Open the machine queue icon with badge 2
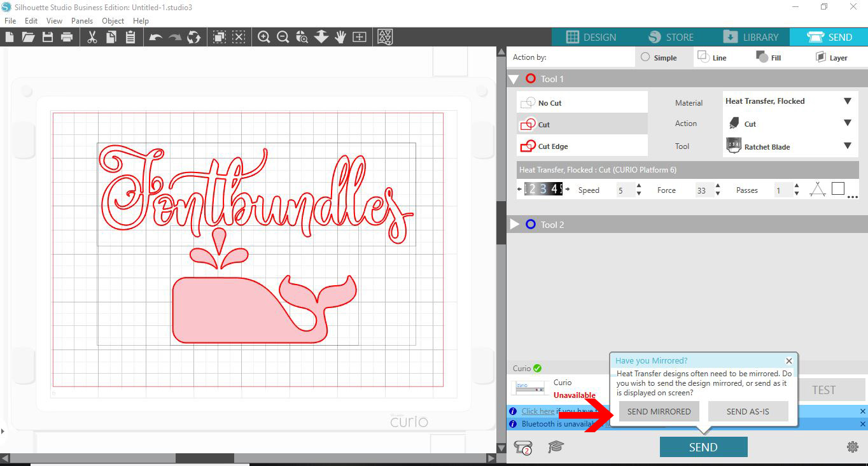This screenshot has height=466, width=868. (x=523, y=447)
